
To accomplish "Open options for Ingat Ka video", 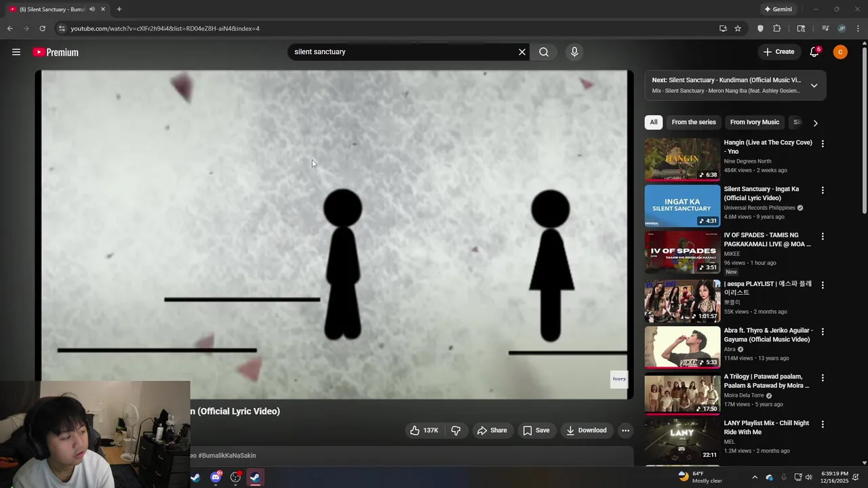I will pyautogui.click(x=823, y=190).
